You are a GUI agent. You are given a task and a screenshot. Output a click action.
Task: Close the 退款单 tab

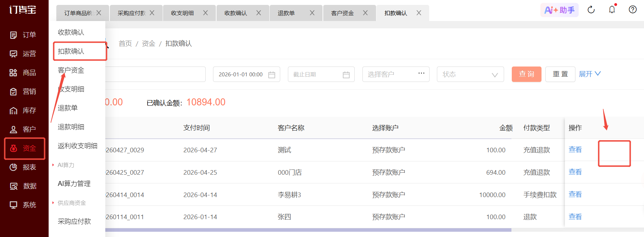pos(312,13)
